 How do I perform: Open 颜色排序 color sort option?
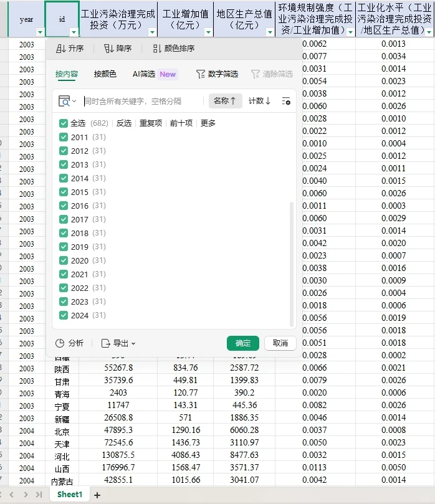tap(174, 49)
